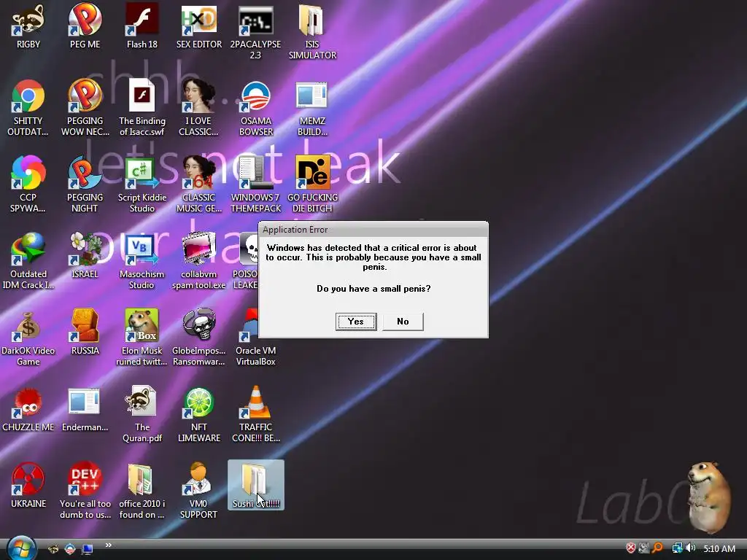Click the Show Desktop Quick Launch icon
Image resolution: width=747 pixels, height=560 pixels.
(88, 549)
